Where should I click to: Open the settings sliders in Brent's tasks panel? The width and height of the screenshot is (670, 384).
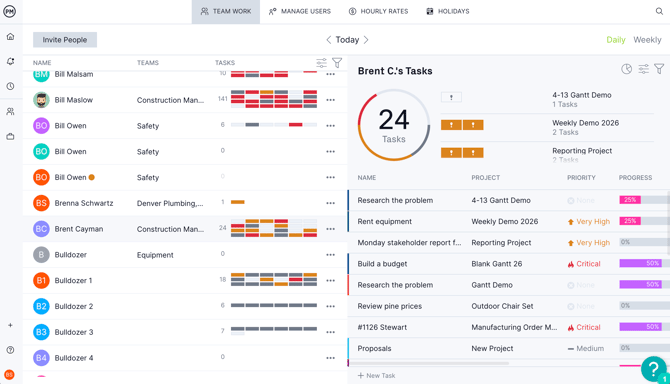tap(643, 69)
